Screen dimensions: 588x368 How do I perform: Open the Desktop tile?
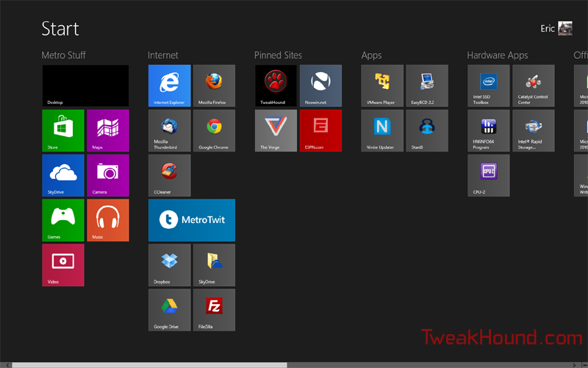(85, 85)
